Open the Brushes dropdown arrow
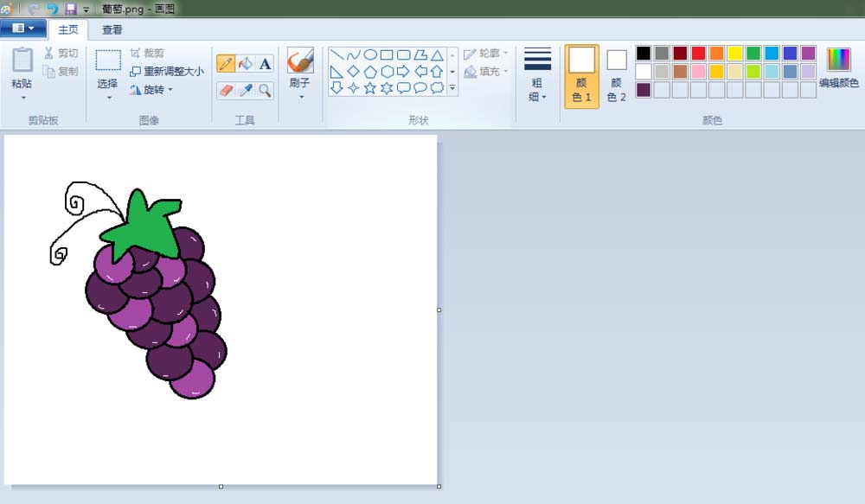 coord(301,97)
